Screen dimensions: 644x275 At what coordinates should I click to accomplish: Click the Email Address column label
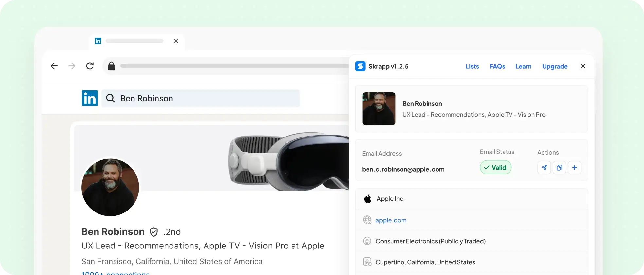pos(382,154)
